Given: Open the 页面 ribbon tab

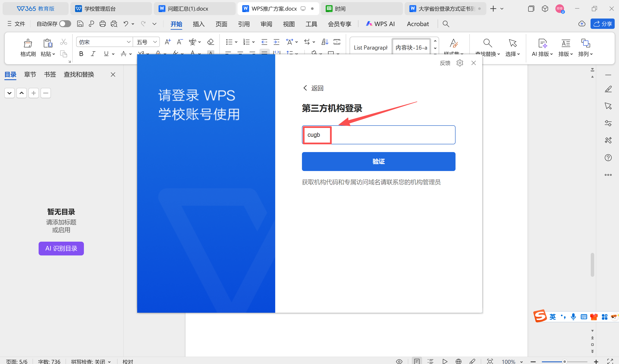Looking at the screenshot, I should click(x=221, y=24).
